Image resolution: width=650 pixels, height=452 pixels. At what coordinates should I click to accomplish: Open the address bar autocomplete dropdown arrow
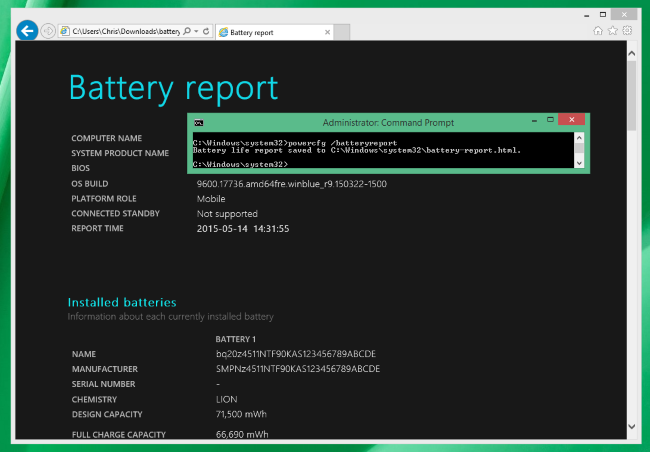click(196, 31)
